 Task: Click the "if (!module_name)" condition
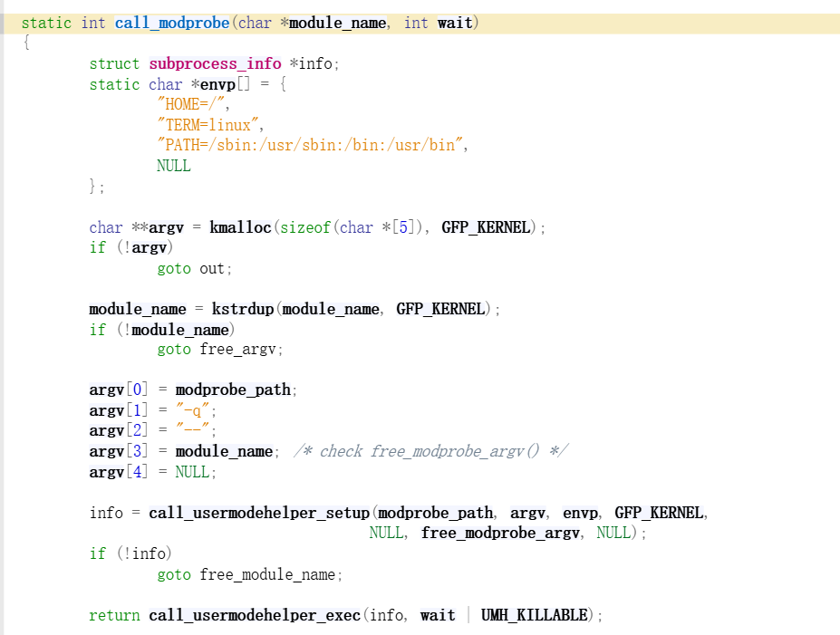[162, 330]
